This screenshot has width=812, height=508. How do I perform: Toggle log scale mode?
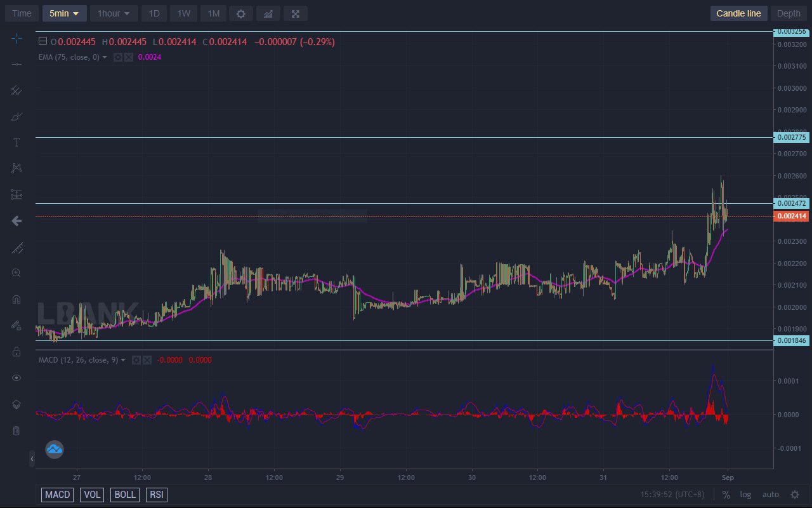[745, 495]
